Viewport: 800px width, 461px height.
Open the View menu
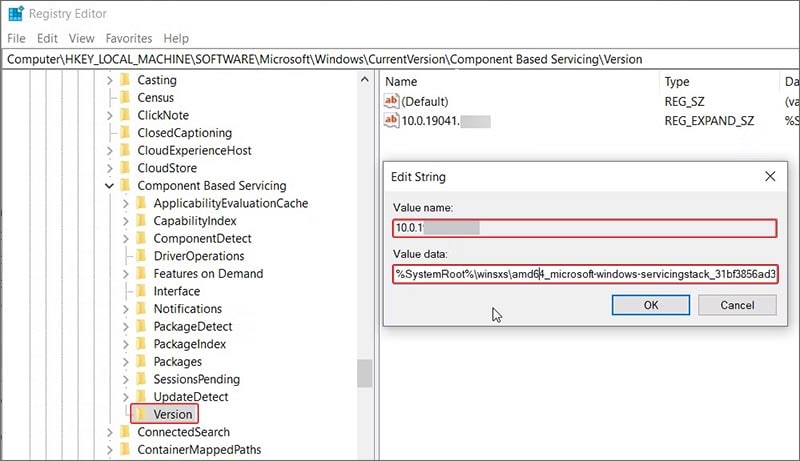pos(82,38)
